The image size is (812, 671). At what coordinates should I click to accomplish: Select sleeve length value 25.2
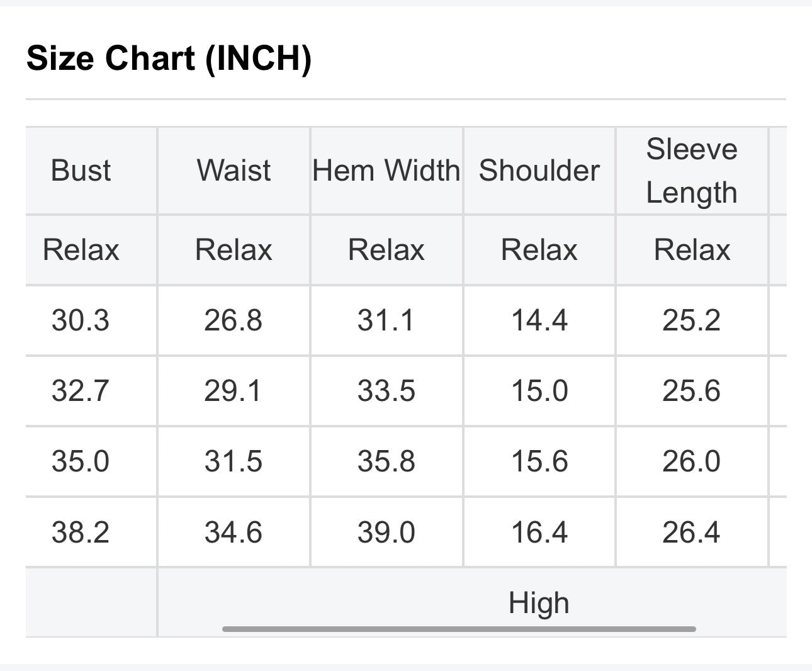tap(691, 320)
